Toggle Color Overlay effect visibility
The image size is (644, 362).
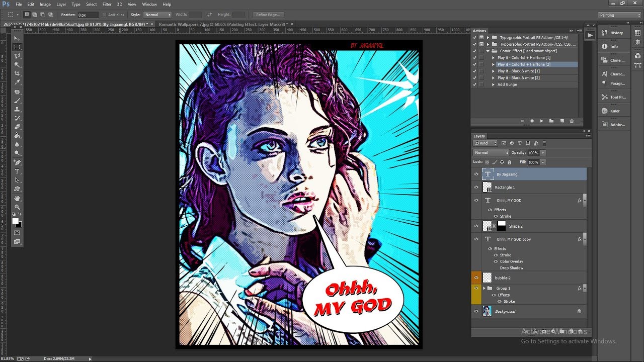coord(496,261)
